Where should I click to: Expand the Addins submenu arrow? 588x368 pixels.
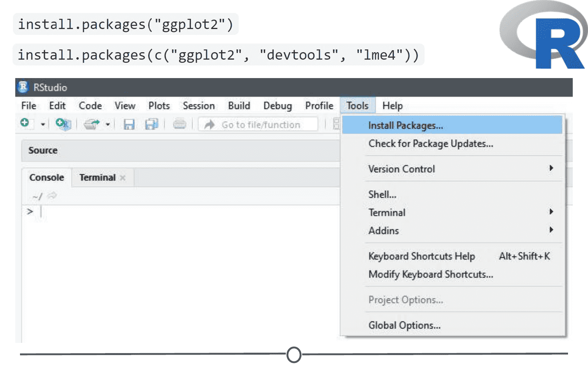pyautogui.click(x=551, y=230)
